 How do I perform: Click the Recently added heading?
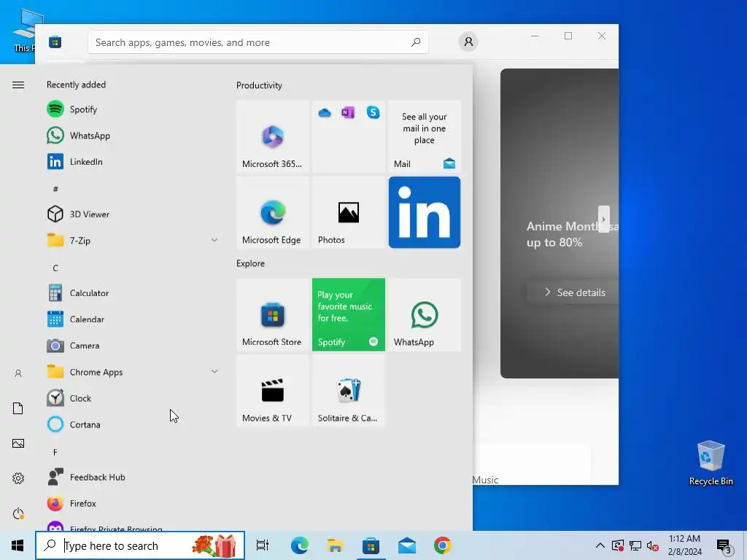[76, 85]
